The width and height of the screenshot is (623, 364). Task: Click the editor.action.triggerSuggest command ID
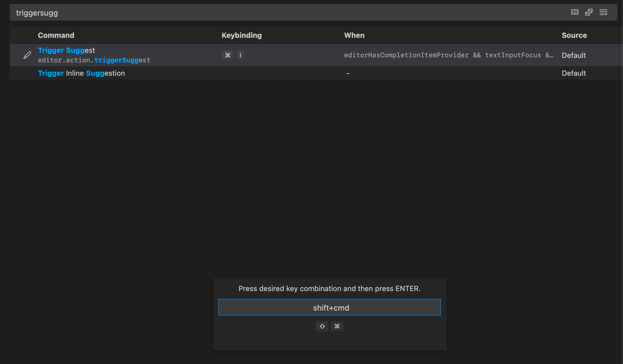(x=94, y=60)
